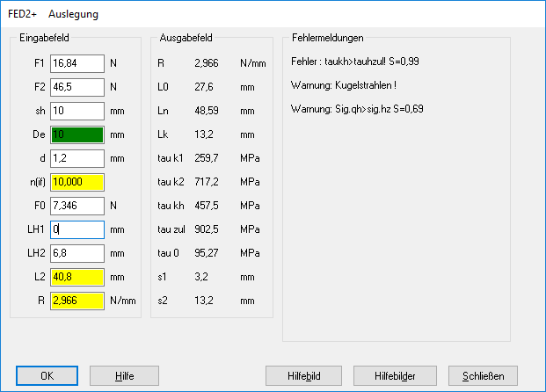Click the LH1 input field
Viewport: 546px width, 392px height.
77,229
